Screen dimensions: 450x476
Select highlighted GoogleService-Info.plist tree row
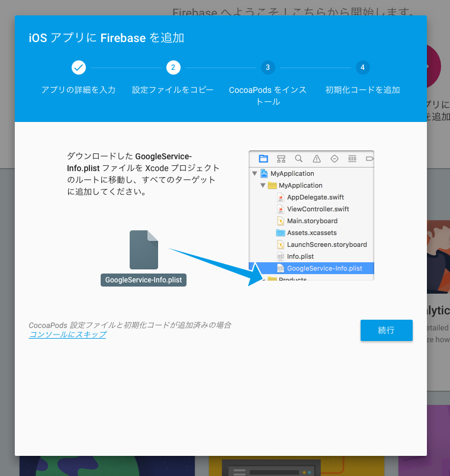311,268
